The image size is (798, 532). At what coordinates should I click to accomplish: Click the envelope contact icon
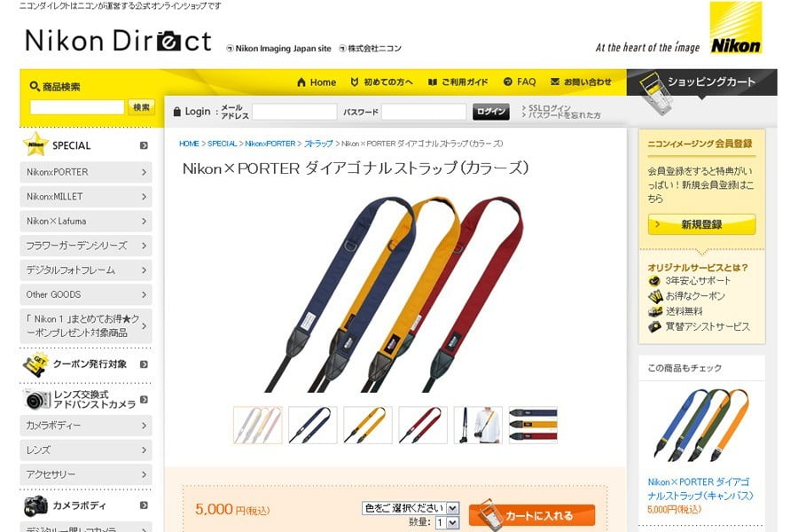pyautogui.click(x=555, y=82)
